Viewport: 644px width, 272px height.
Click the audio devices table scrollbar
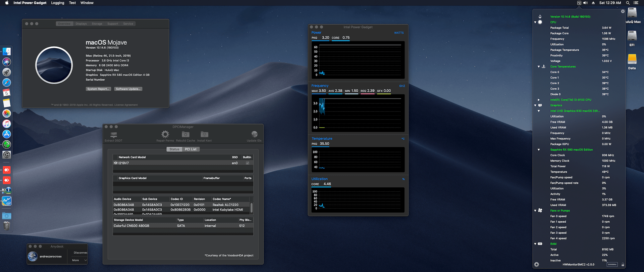[252, 208]
